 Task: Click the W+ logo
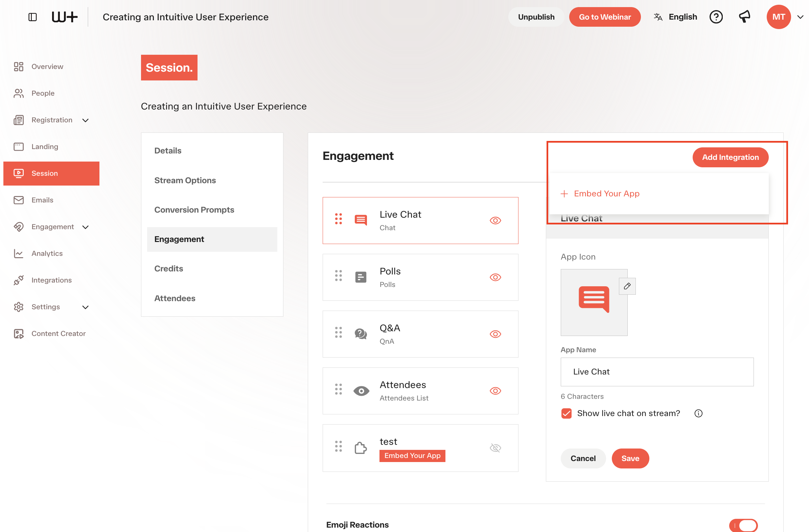coord(65,17)
